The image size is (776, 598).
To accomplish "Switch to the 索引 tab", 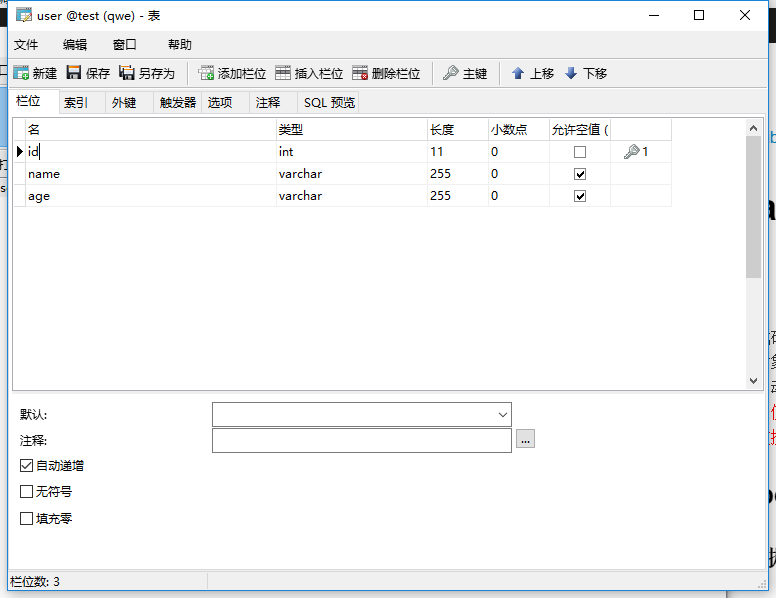I will tap(76, 102).
